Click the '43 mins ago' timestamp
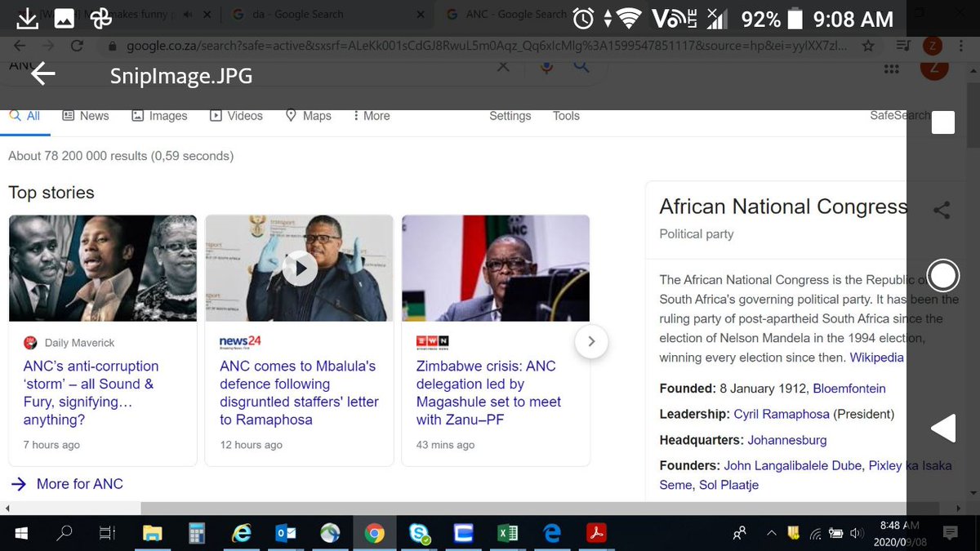Image resolution: width=980 pixels, height=551 pixels. [445, 445]
